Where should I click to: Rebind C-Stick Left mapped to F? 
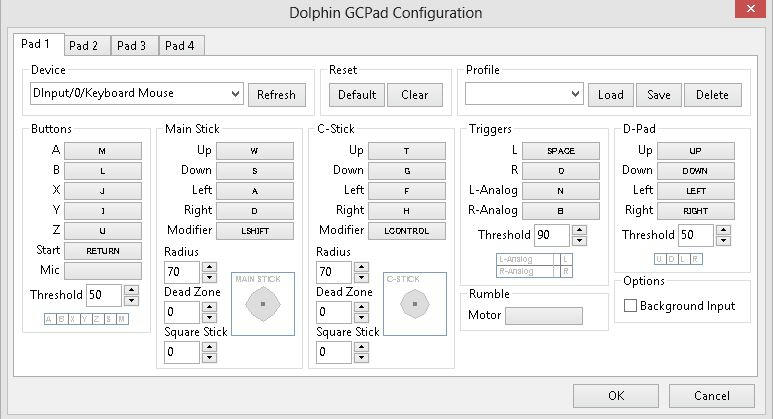point(407,191)
